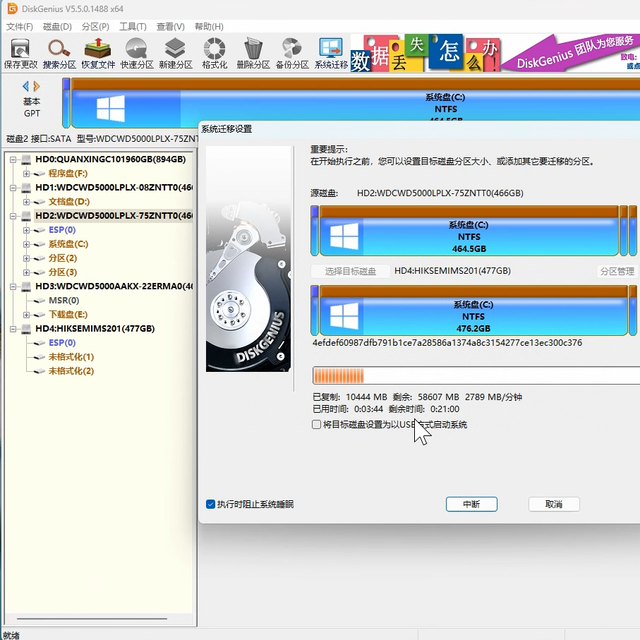Click the 选择目标磁盘 button

[x=350, y=271]
